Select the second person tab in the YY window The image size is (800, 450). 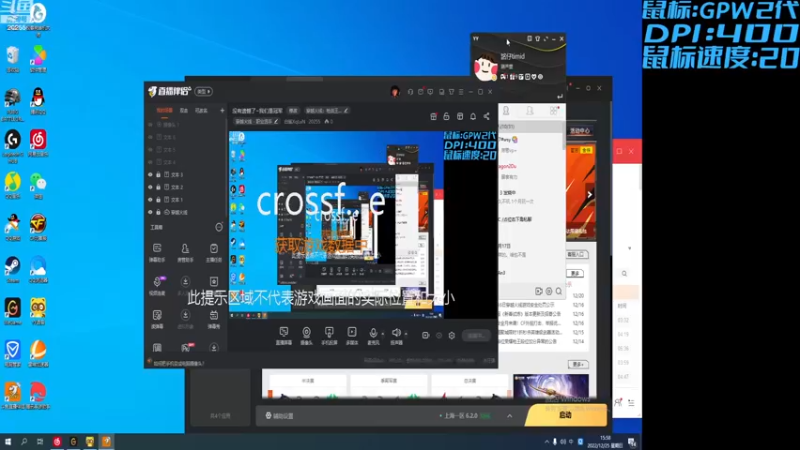[530, 111]
